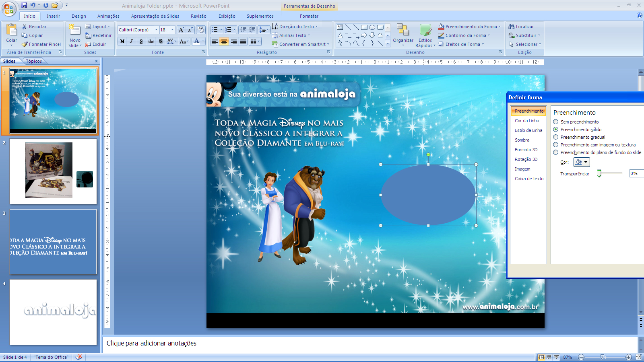Open the Inserir ribbon tab
The height and width of the screenshot is (362, 644).
click(53, 16)
